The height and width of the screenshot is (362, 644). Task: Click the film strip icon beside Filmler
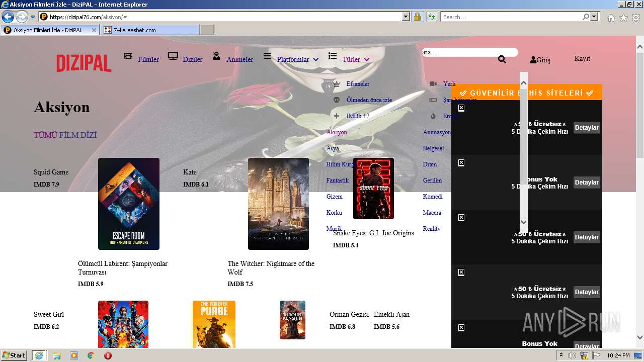tap(128, 56)
